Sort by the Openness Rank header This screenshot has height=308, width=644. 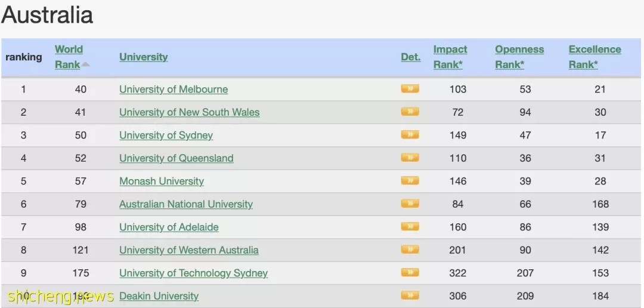tap(519, 57)
